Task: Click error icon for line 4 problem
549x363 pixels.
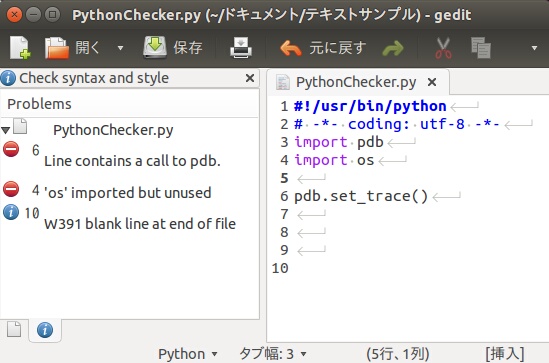Action: [x=11, y=189]
